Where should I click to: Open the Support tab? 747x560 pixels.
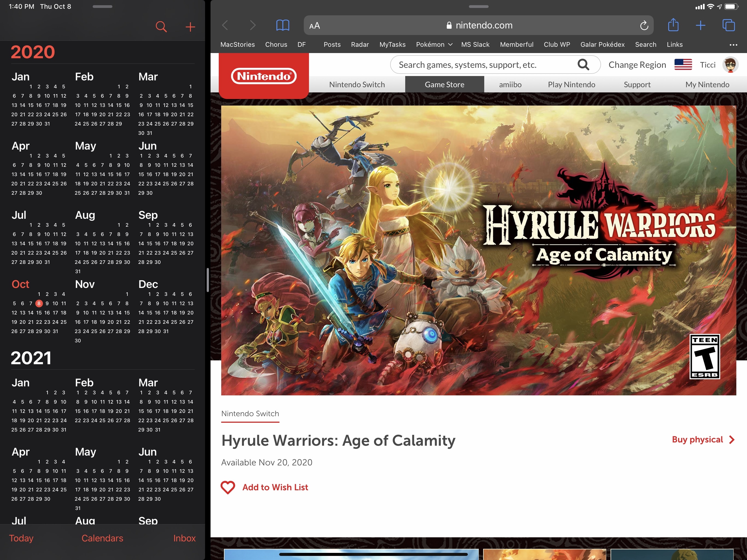[x=637, y=84]
